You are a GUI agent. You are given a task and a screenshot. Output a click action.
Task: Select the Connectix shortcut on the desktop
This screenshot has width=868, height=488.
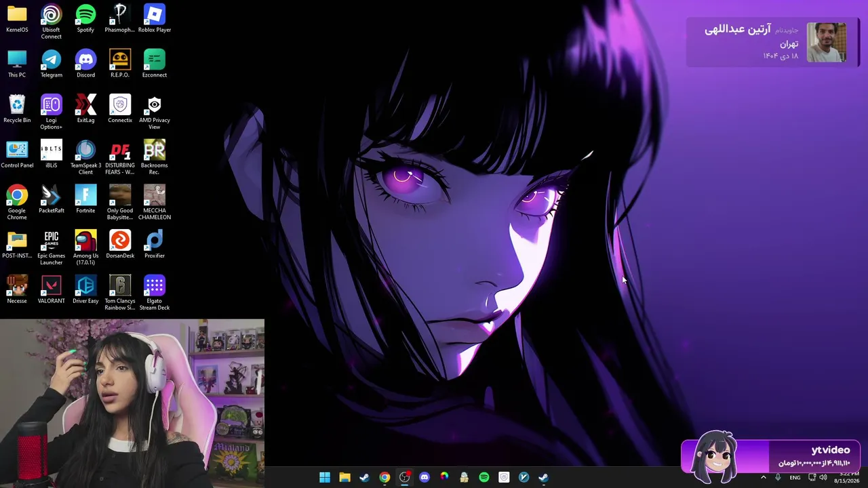(120, 110)
